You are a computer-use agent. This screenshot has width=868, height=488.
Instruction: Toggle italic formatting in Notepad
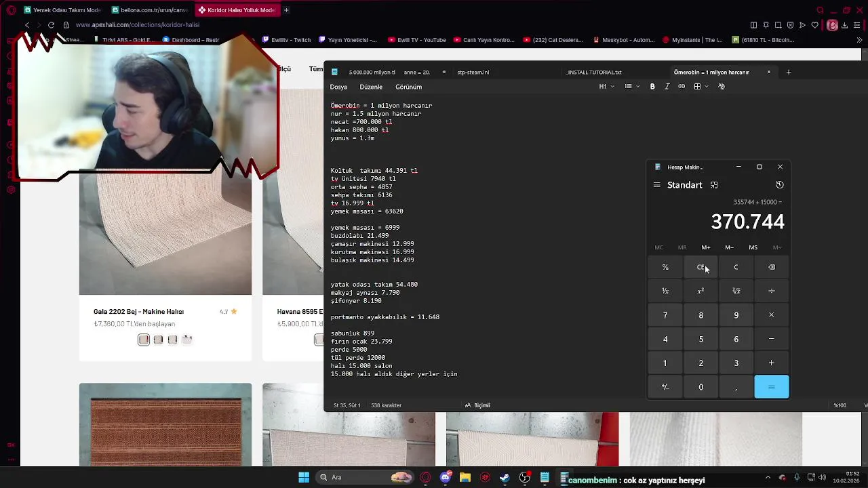pyautogui.click(x=667, y=86)
